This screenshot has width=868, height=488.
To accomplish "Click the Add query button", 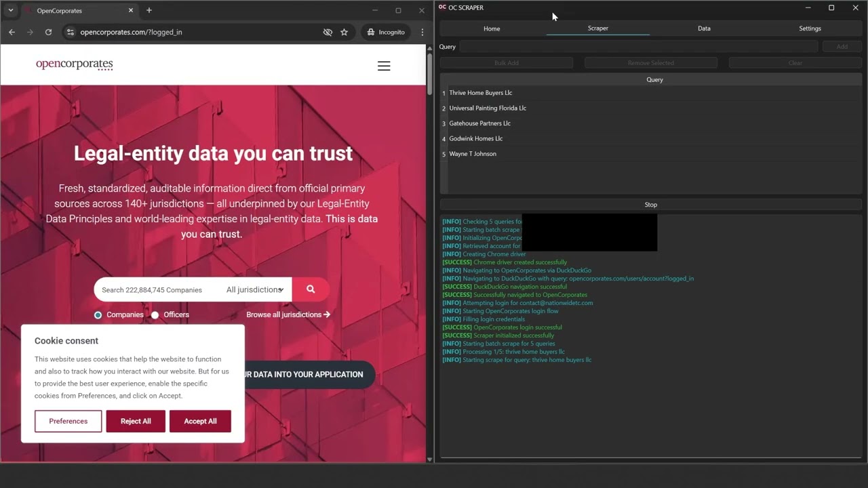I will tap(842, 47).
